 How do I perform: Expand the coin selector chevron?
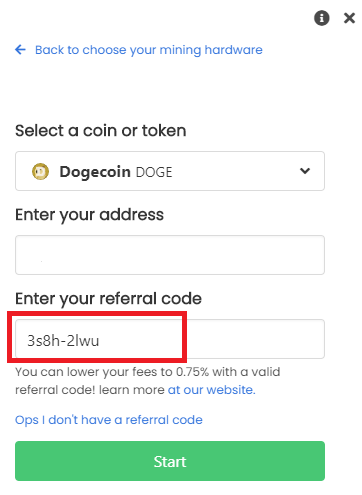(305, 171)
